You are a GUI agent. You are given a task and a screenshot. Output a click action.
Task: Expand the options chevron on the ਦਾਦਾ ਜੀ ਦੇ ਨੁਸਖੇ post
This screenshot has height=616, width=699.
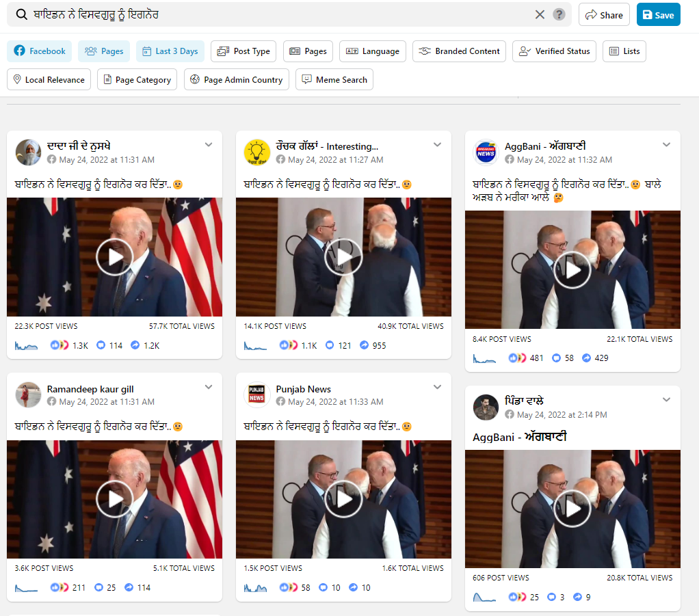(x=209, y=145)
